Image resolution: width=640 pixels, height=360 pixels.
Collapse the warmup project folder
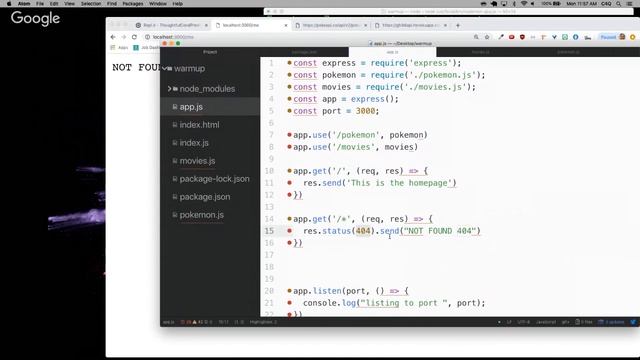[165, 68]
